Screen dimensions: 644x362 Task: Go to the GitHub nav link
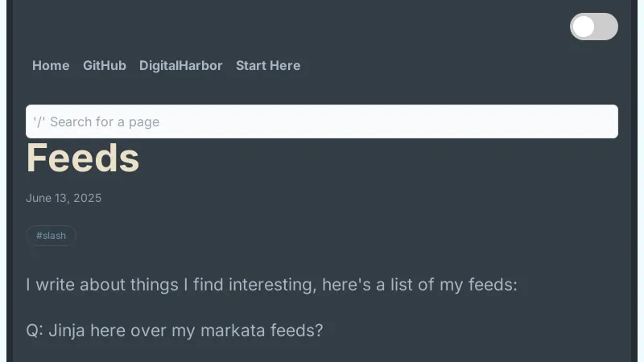[x=105, y=66]
